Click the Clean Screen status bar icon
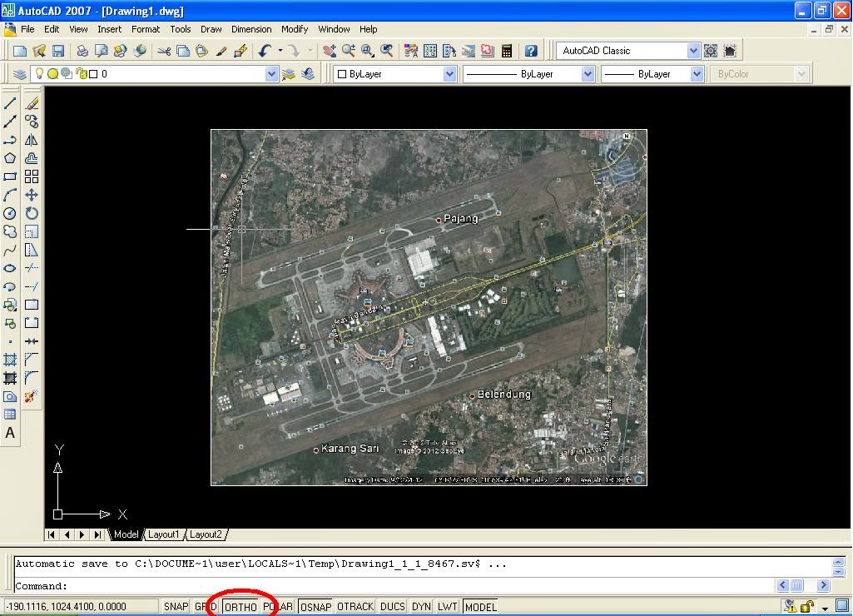The width and height of the screenshot is (853, 616). (842, 606)
